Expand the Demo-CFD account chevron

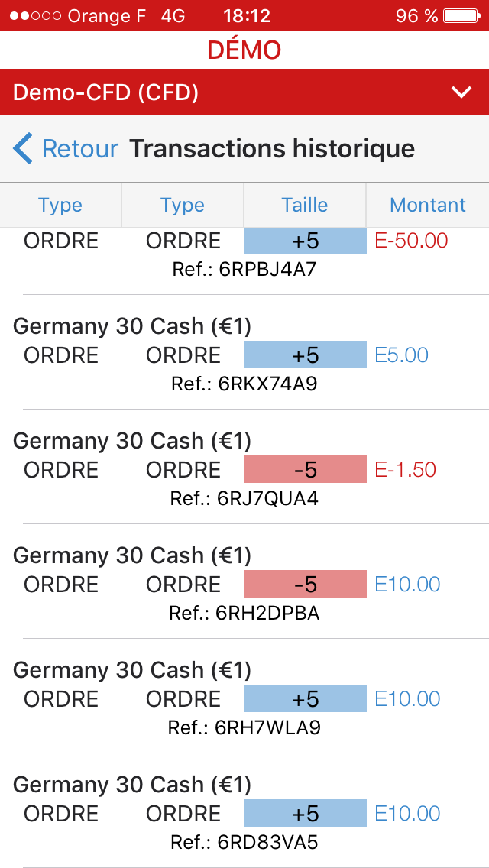tap(461, 92)
